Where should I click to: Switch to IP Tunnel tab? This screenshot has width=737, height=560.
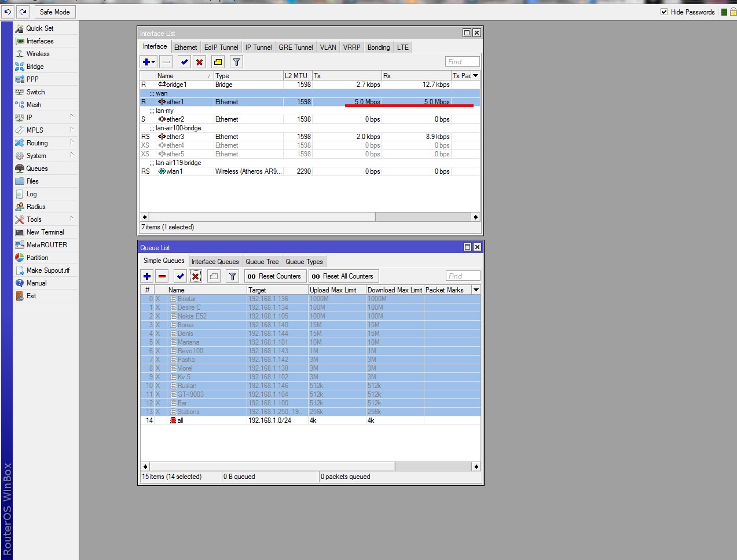click(258, 47)
